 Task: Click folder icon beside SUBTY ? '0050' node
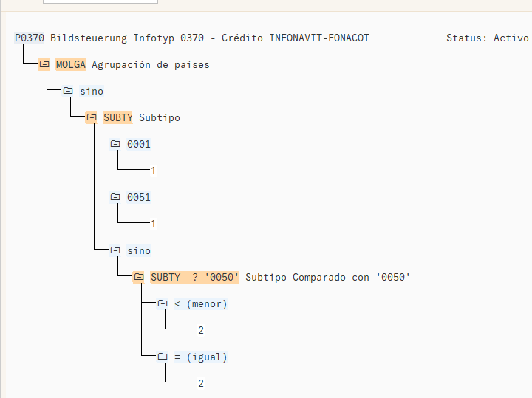click(x=139, y=277)
